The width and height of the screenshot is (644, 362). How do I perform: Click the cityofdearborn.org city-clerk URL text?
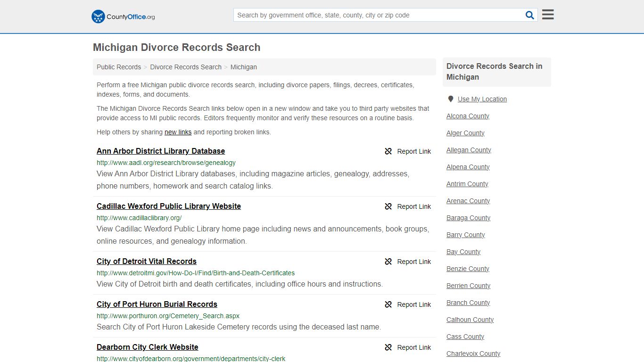pyautogui.click(x=191, y=359)
